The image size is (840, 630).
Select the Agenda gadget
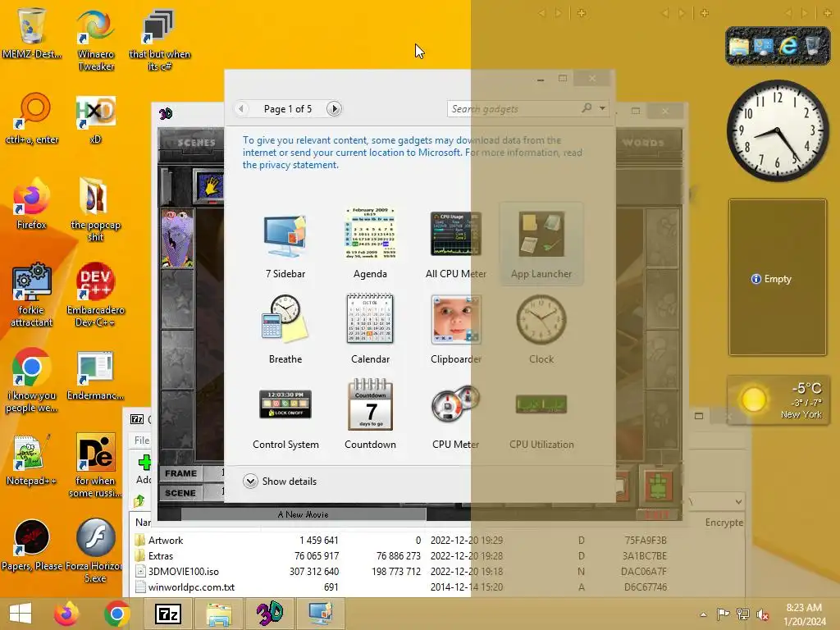[370, 244]
